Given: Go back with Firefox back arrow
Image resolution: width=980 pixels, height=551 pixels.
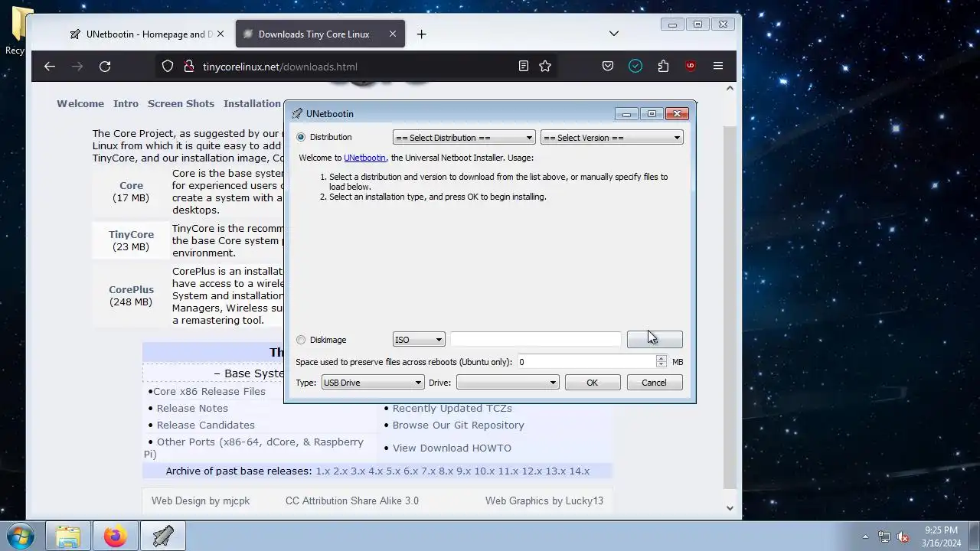Looking at the screenshot, I should coord(50,67).
